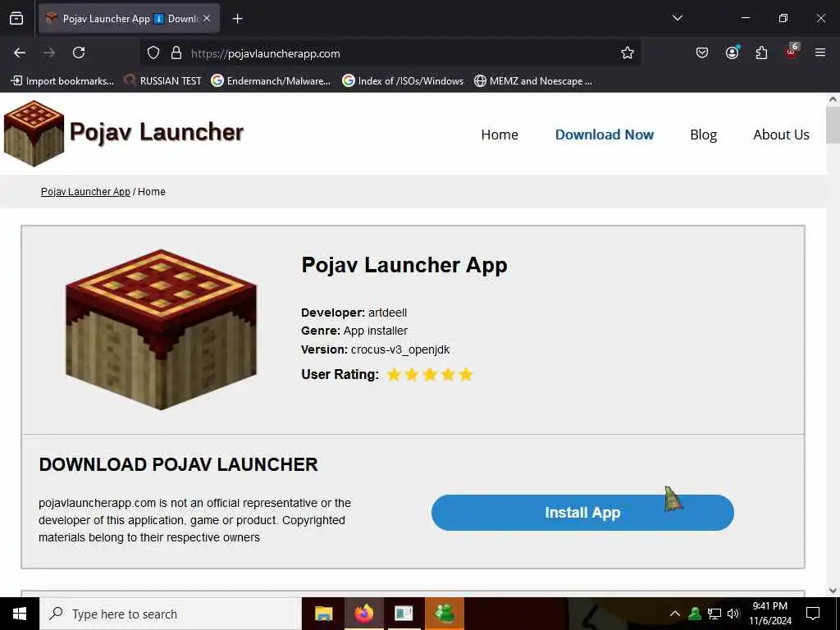Follow Pojav Launcher App breadcrumb link
840x630 pixels.
click(x=85, y=192)
